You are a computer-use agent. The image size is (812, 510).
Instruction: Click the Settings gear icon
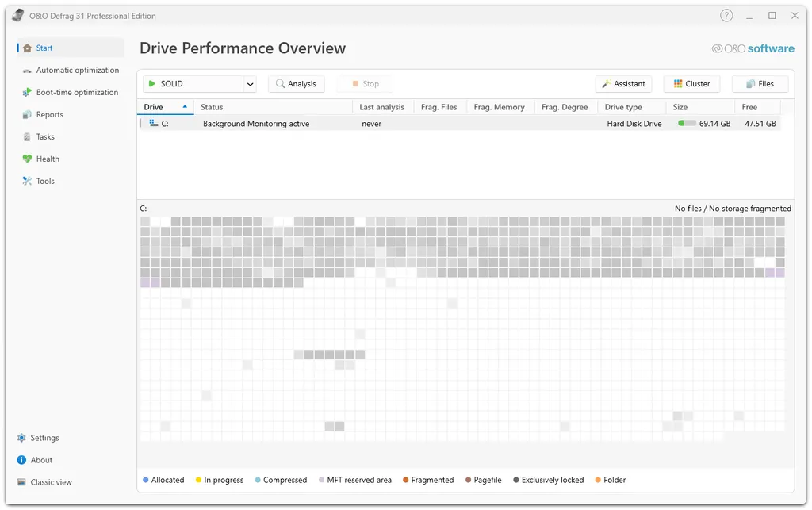(x=21, y=438)
